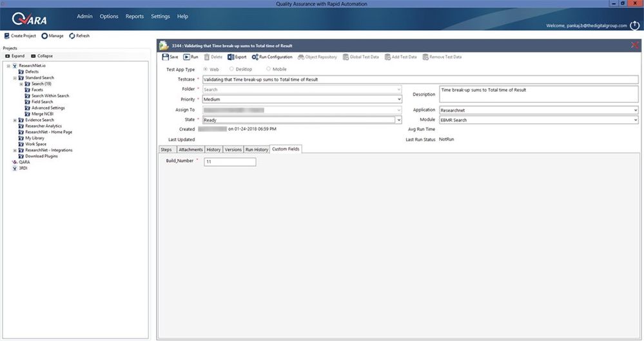Image resolution: width=644 pixels, height=341 pixels.
Task: Click the Manage button
Action: click(x=53, y=36)
